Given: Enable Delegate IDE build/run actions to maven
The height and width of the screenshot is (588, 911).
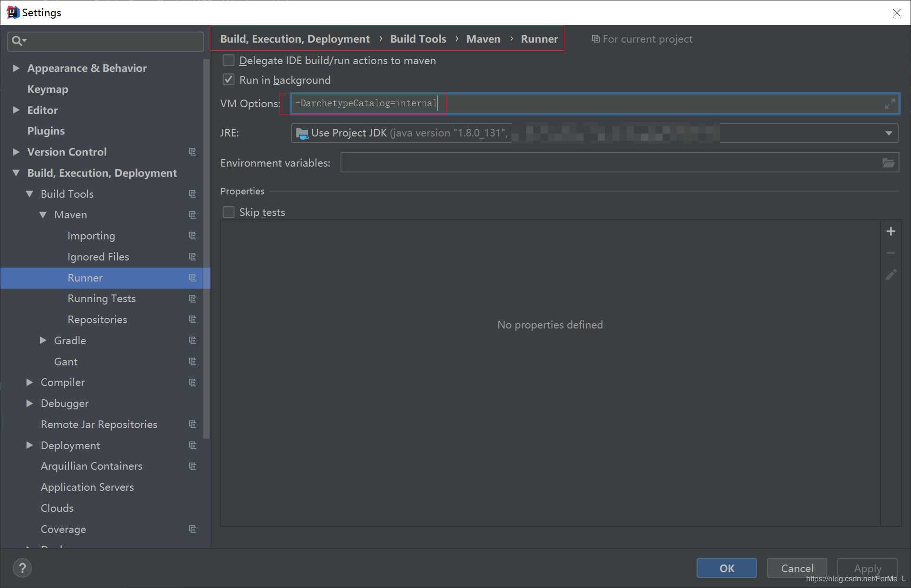Looking at the screenshot, I should tap(229, 60).
